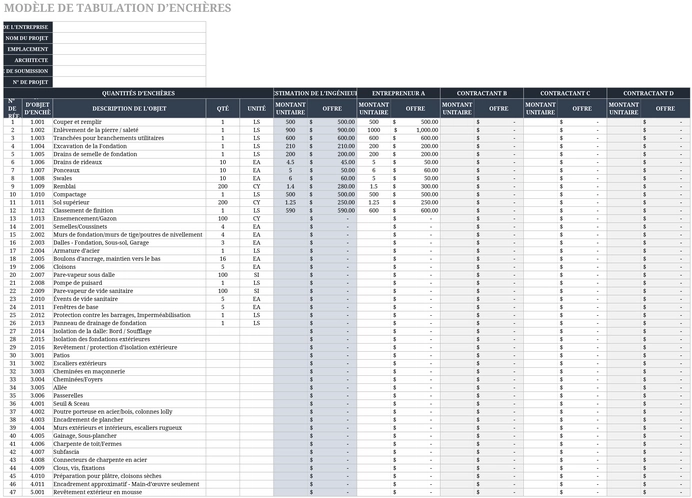692x498 pixels.
Task: Click the 'Pompe de puisard' cell
Action: point(129,283)
